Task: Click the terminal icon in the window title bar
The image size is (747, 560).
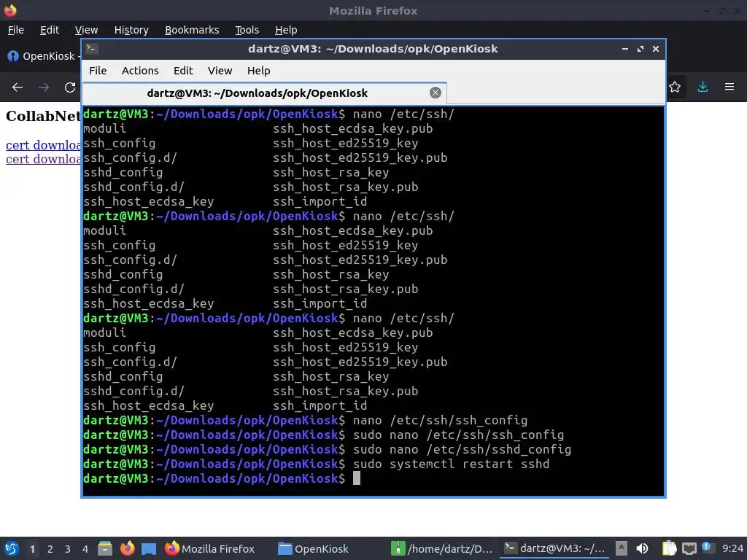Action: (x=92, y=49)
